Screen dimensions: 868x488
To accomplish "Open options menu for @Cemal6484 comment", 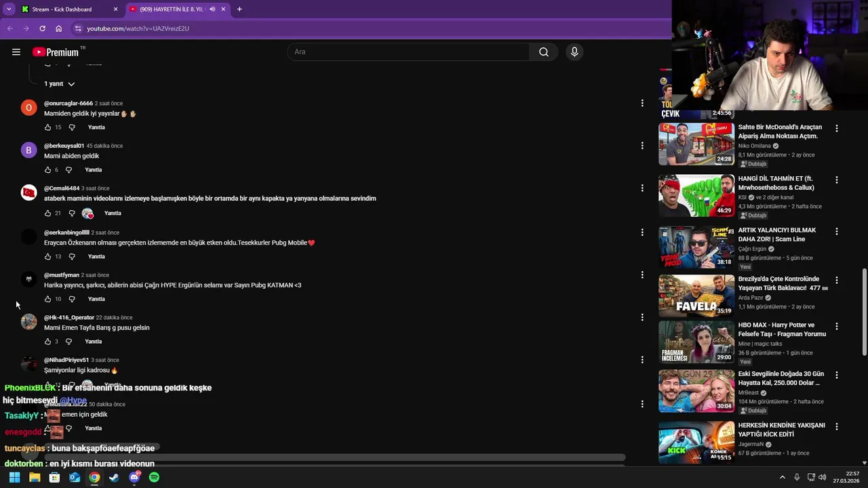I will coord(642,188).
